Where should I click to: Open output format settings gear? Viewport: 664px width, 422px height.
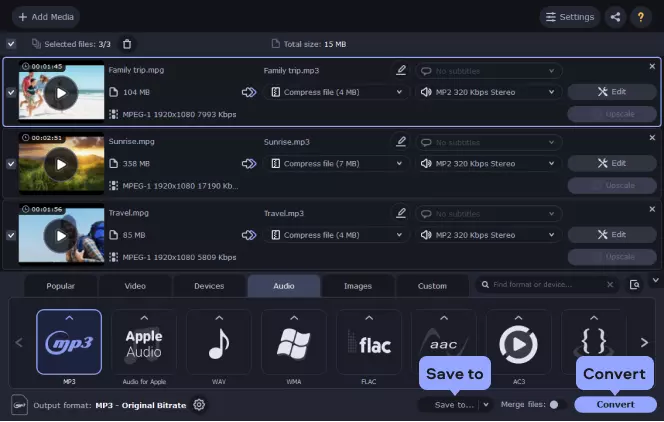click(x=199, y=405)
